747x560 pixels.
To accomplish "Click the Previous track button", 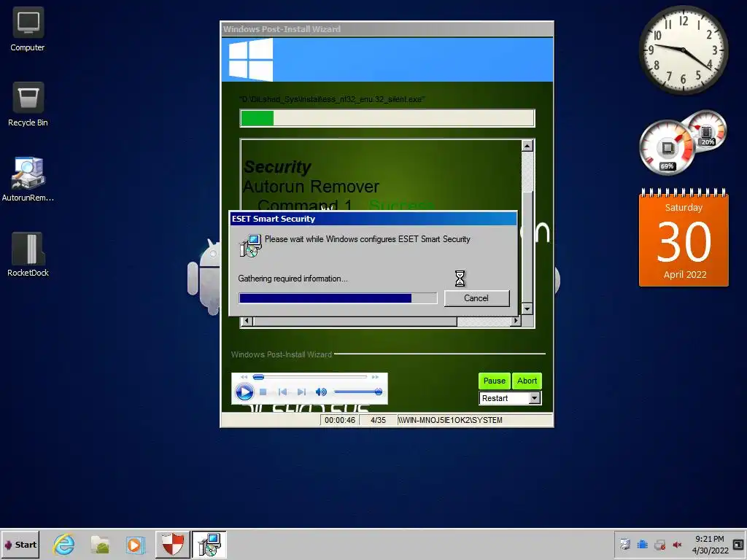I will (282, 392).
